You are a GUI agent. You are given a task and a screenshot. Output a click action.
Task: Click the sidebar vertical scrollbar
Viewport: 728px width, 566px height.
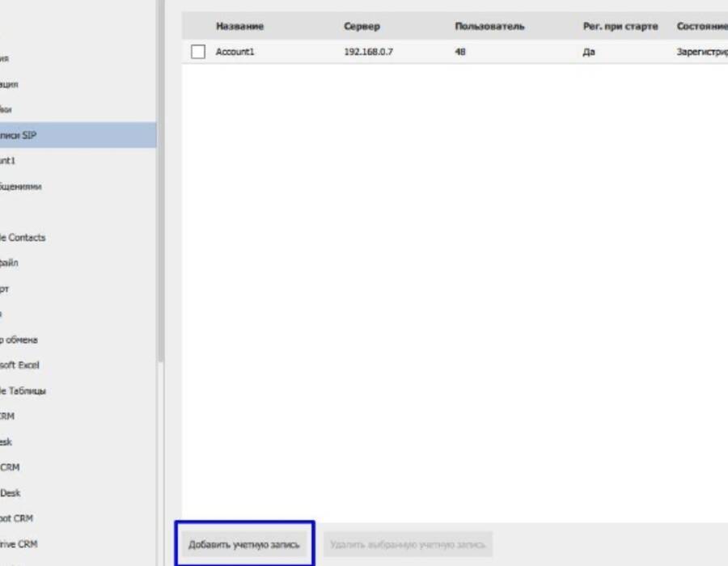tap(161, 181)
